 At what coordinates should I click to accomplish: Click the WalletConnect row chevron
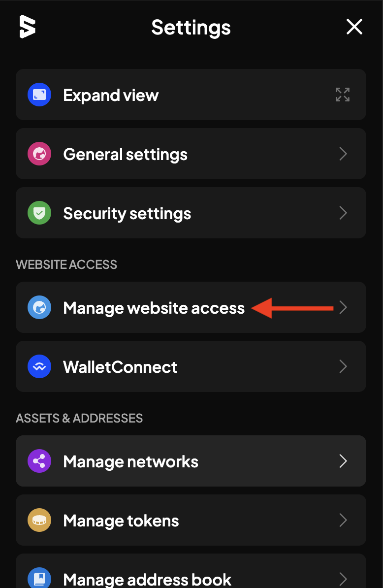tap(343, 366)
